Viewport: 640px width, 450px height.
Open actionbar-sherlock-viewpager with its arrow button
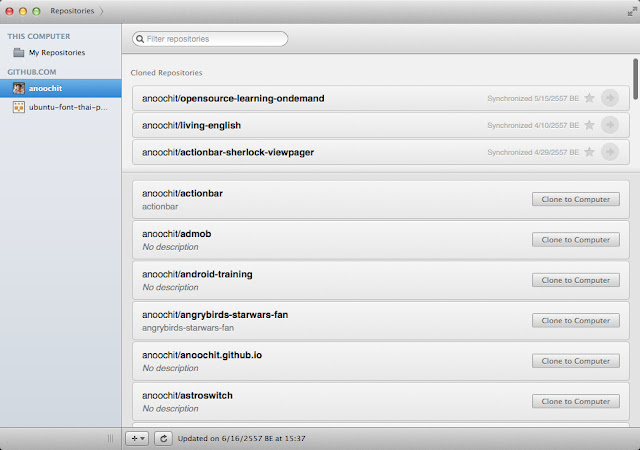coord(610,152)
